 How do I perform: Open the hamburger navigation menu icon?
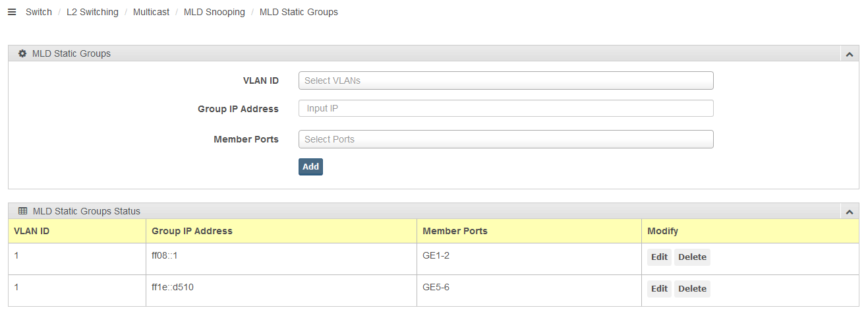pos(11,12)
